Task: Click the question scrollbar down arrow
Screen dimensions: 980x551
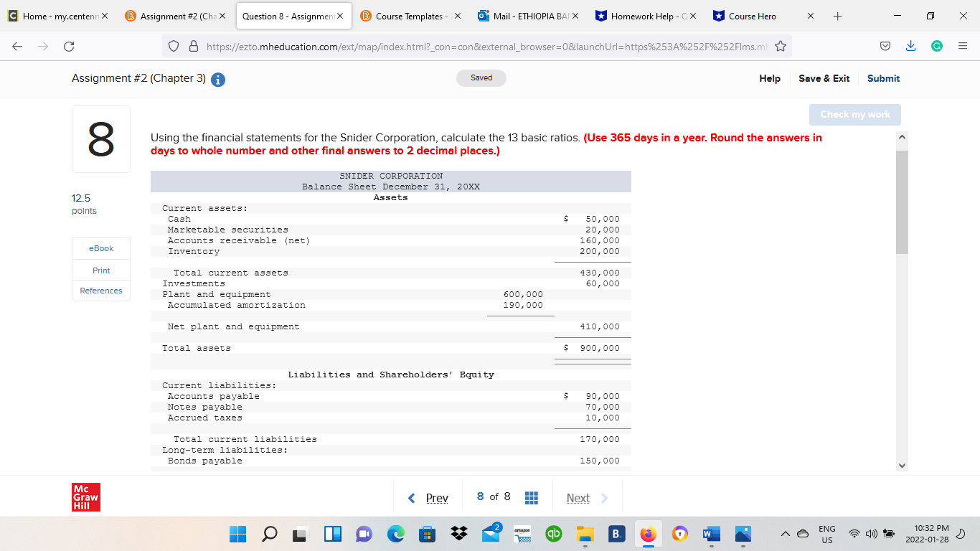Action: 903,465
